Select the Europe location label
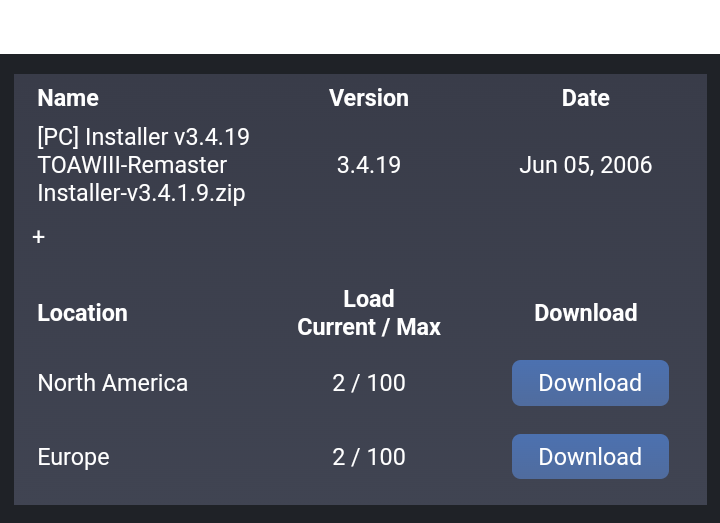720x523 pixels. pyautogui.click(x=74, y=457)
